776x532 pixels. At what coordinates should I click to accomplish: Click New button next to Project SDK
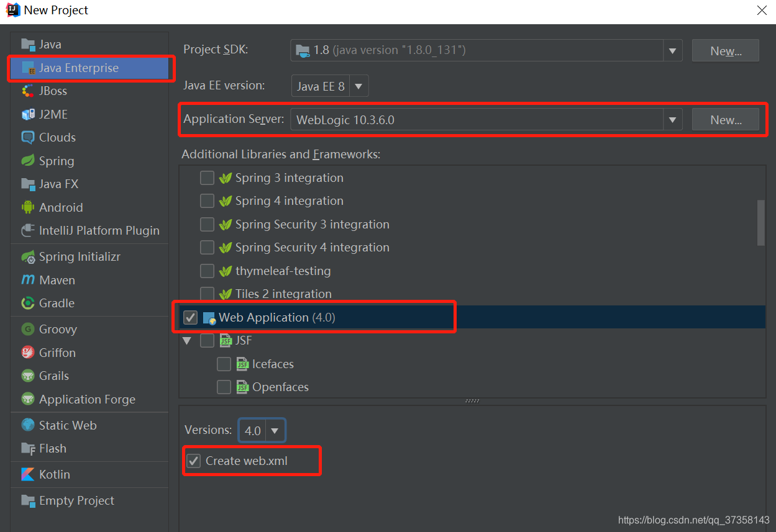click(725, 51)
